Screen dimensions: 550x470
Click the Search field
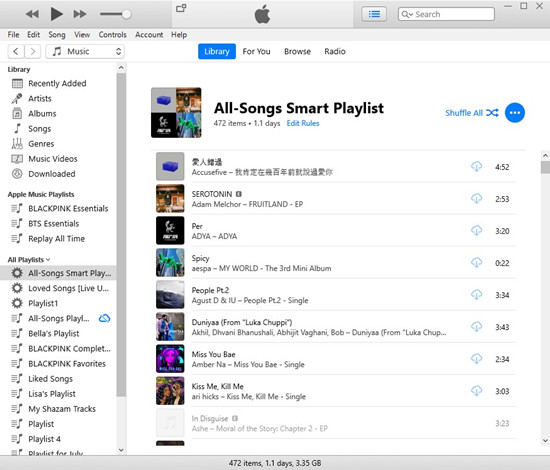click(x=446, y=14)
